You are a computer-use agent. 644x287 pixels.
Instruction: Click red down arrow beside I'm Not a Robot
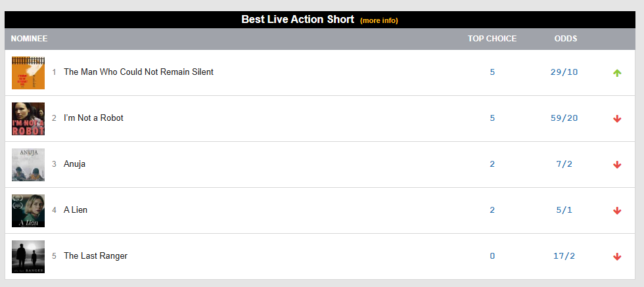pyautogui.click(x=617, y=119)
